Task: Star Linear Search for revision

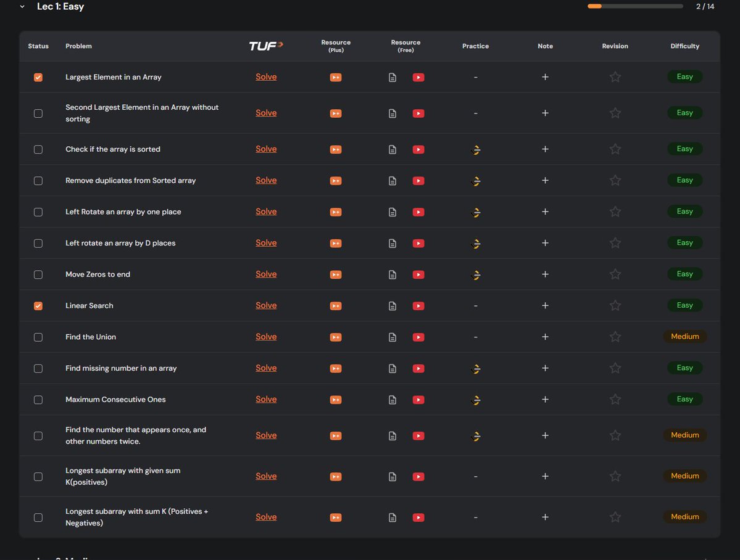Action: 615,306
